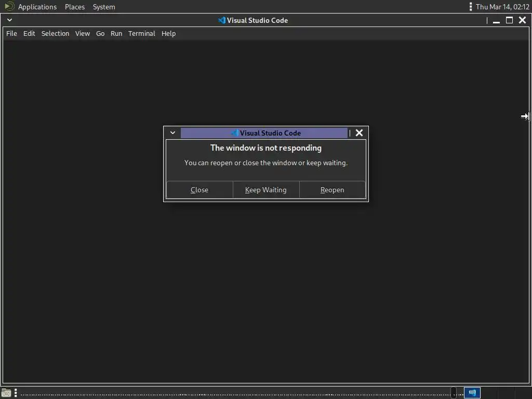Click the clock showing Thu Mar 14

click(x=502, y=7)
